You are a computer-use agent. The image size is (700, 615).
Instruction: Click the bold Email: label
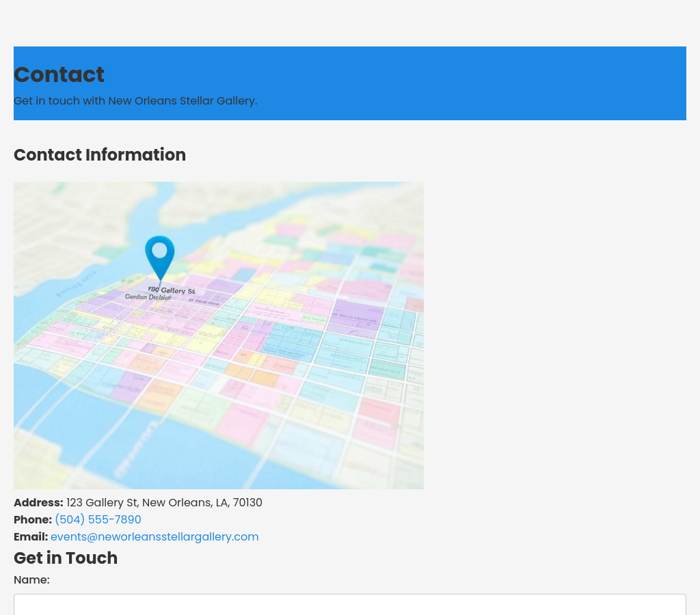(x=31, y=536)
